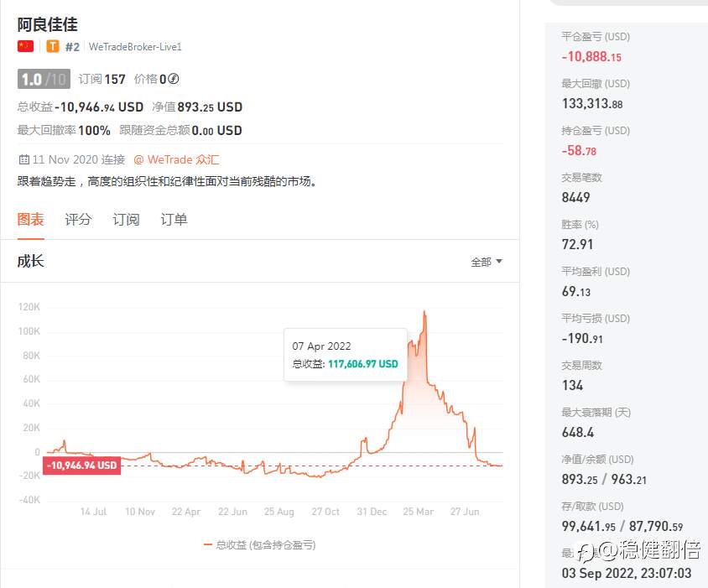Open the 全部 time range dropdown
This screenshot has height=588, width=708.
(487, 262)
